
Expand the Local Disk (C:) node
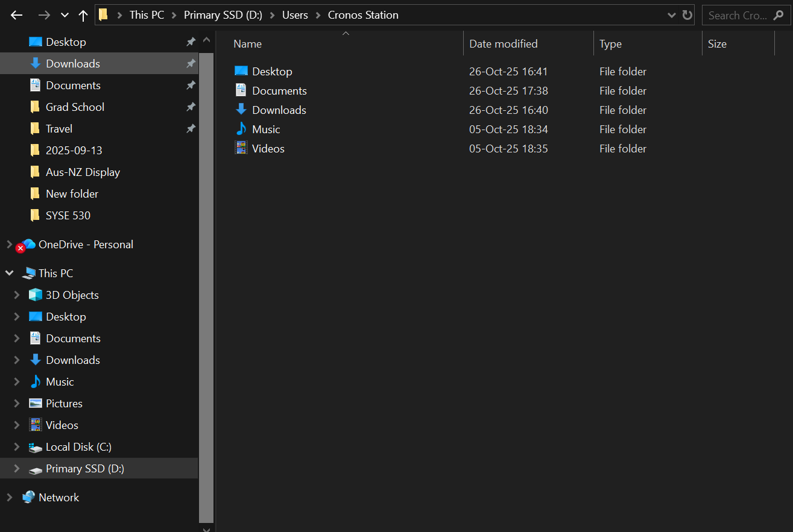[17, 446]
